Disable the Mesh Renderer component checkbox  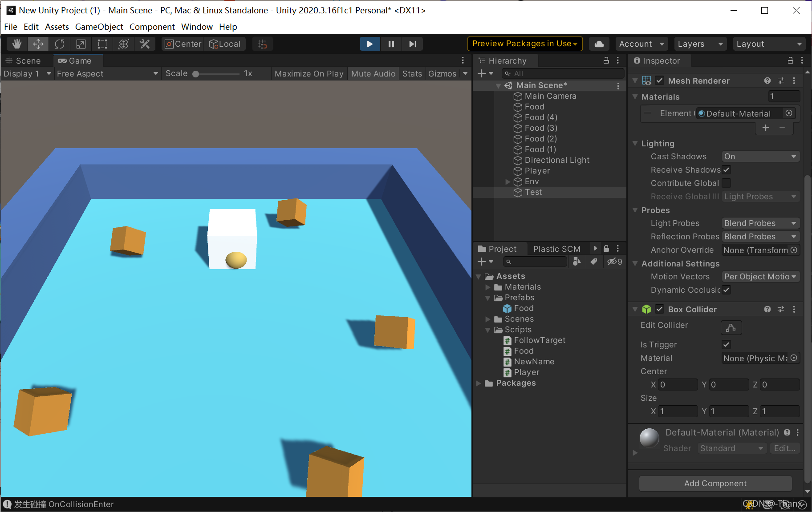click(x=660, y=81)
